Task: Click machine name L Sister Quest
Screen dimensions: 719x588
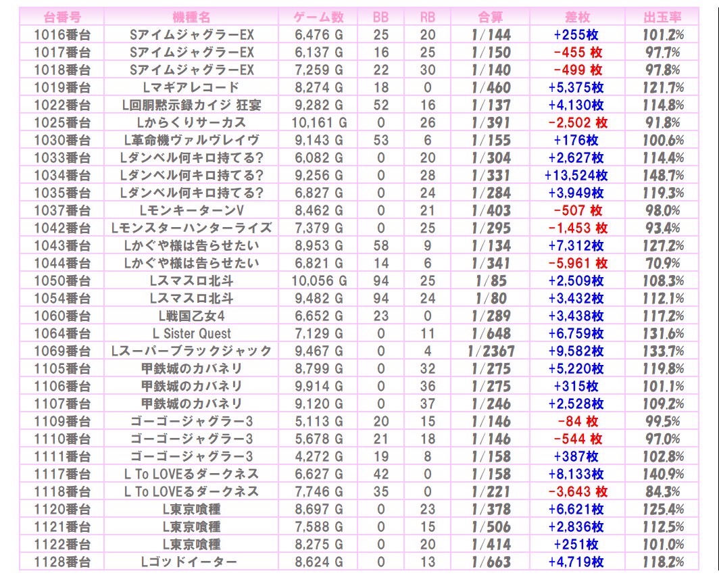Action: (x=191, y=333)
